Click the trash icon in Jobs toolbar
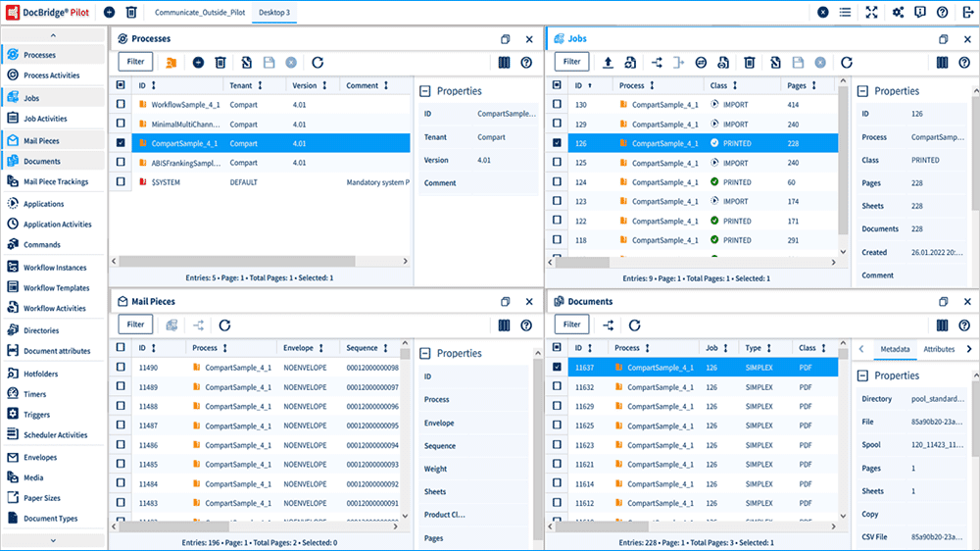The height and width of the screenshot is (551, 980). click(x=749, y=62)
